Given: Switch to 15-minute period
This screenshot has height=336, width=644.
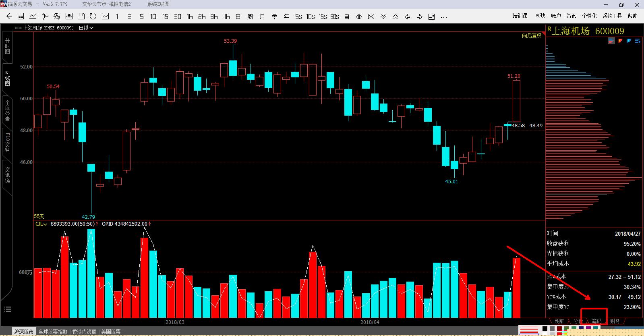Looking at the screenshot, I should pos(166,17).
